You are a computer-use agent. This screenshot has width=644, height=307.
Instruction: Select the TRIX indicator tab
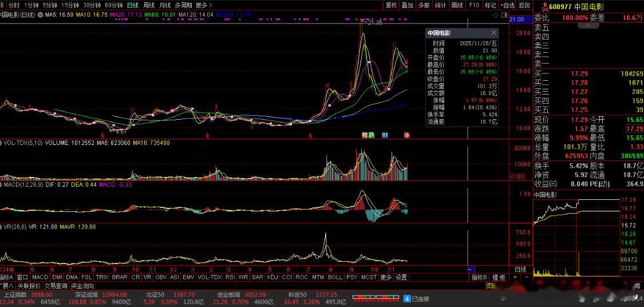pos(102,277)
